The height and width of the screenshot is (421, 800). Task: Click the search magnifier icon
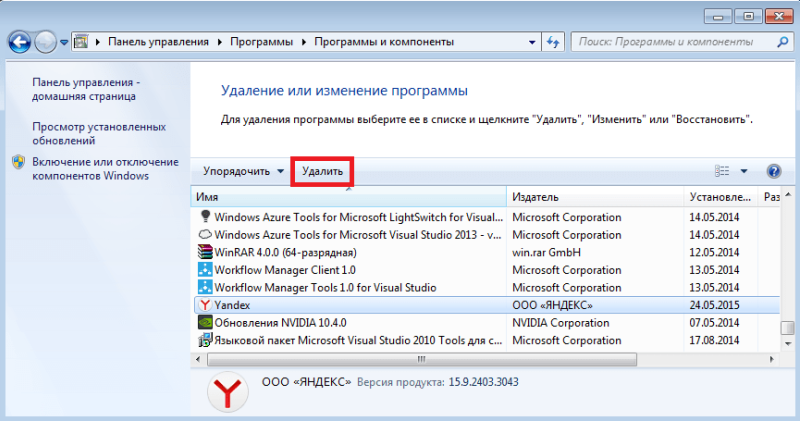[x=783, y=42]
